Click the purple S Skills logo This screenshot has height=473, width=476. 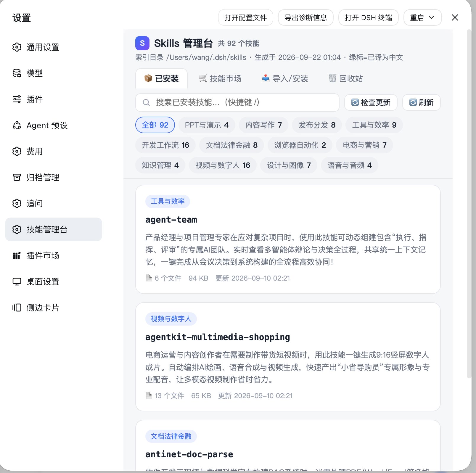coord(142,43)
